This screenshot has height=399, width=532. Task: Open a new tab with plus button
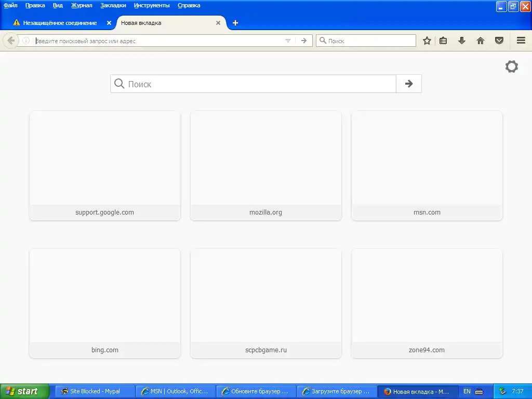235,23
